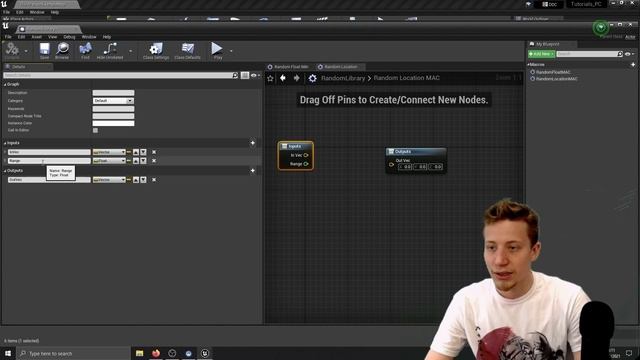Open the Category dropdown set to Default

tap(113, 100)
